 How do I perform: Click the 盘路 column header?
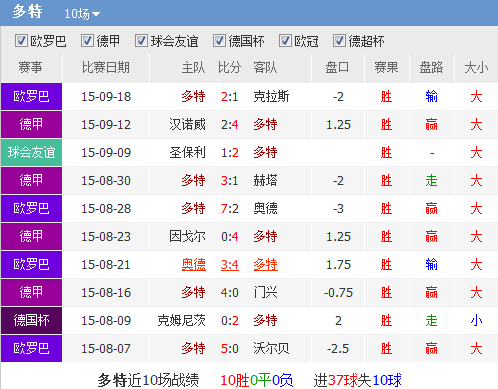(x=431, y=68)
